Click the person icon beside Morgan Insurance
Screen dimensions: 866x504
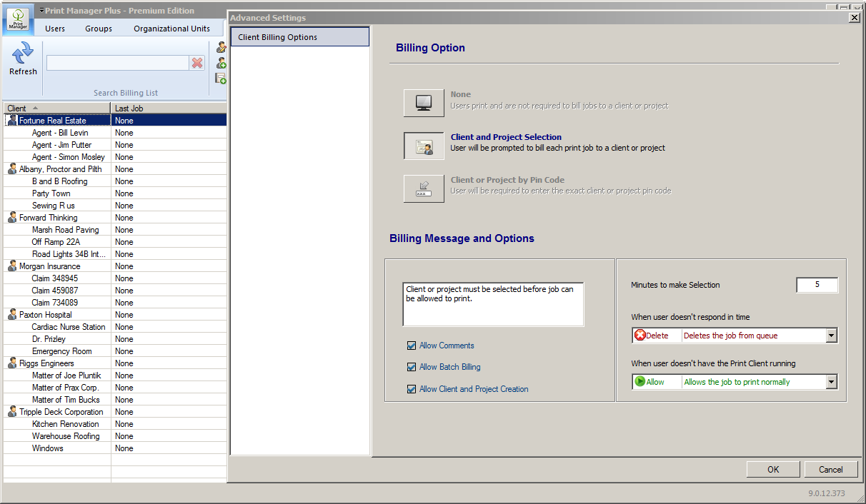[12, 266]
